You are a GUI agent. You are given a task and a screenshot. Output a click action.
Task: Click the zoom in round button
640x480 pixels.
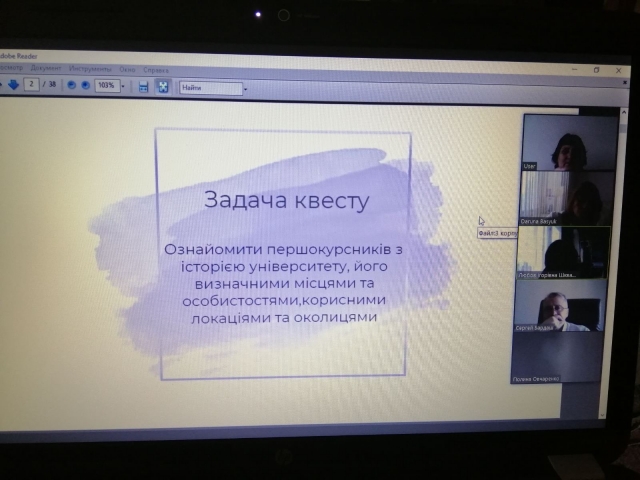click(x=85, y=85)
